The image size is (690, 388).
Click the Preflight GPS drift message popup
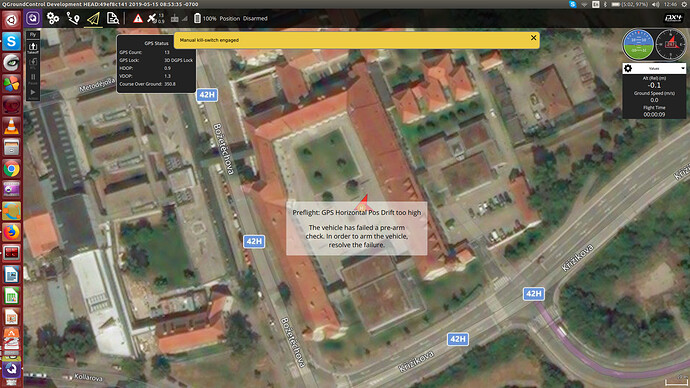point(356,228)
